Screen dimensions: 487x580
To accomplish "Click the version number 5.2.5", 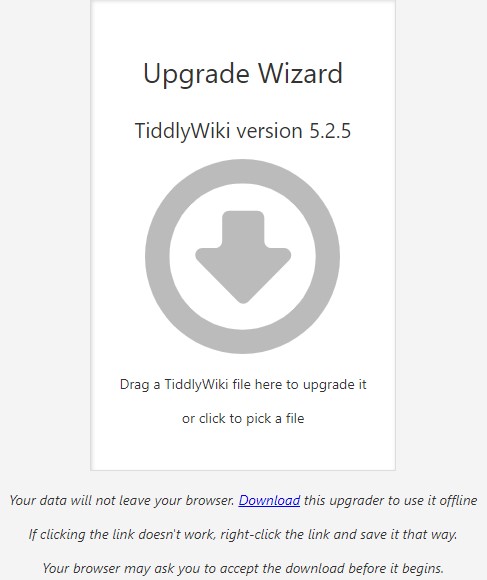I will (x=330, y=131).
